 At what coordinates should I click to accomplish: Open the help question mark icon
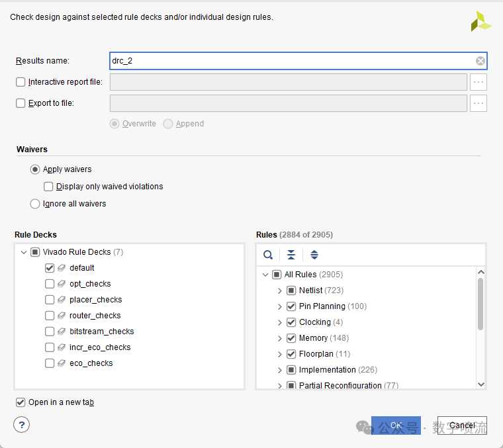click(22, 425)
